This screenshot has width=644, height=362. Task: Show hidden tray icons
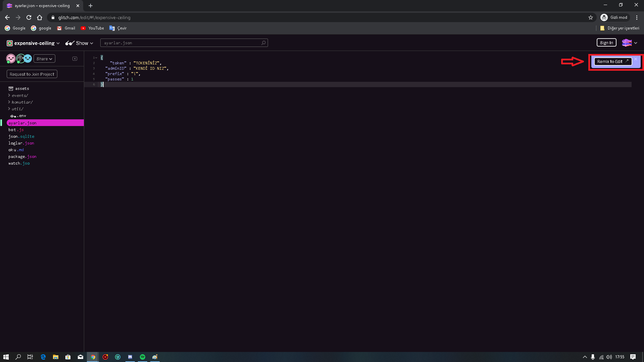click(585, 357)
